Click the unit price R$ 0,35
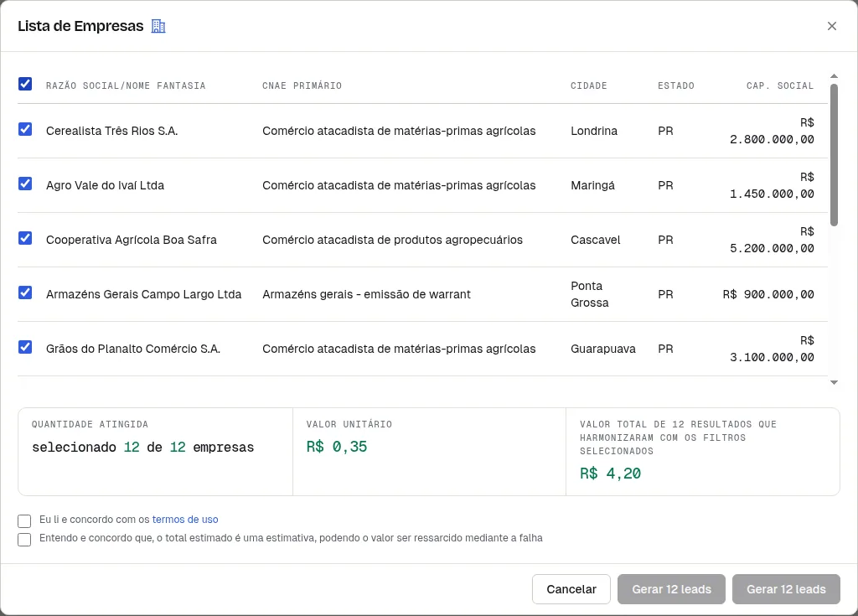The height and width of the screenshot is (616, 858). point(337,447)
